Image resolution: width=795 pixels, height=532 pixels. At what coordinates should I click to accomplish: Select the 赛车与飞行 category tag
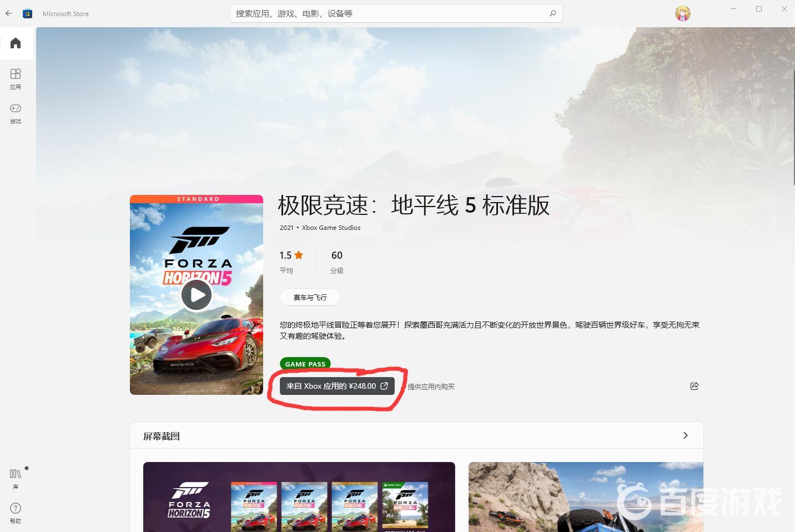click(310, 298)
